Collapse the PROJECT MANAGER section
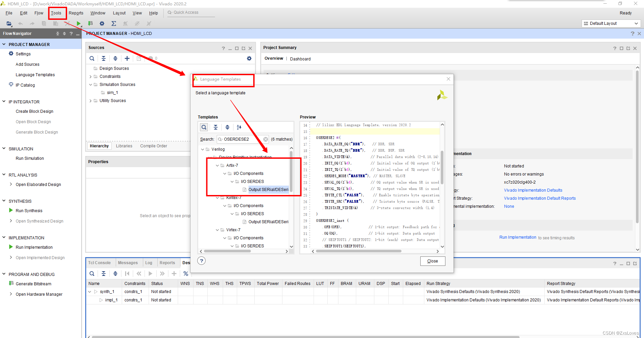The width and height of the screenshot is (644, 338). [x=4, y=44]
